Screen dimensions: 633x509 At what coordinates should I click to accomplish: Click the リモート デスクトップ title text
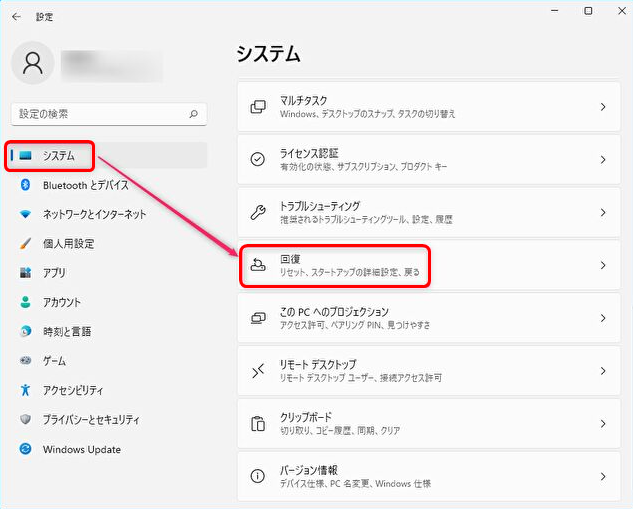coord(318,364)
